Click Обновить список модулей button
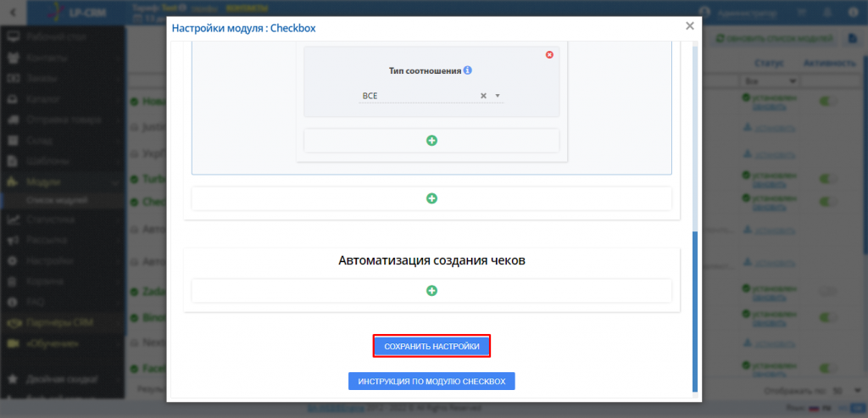 [774, 38]
